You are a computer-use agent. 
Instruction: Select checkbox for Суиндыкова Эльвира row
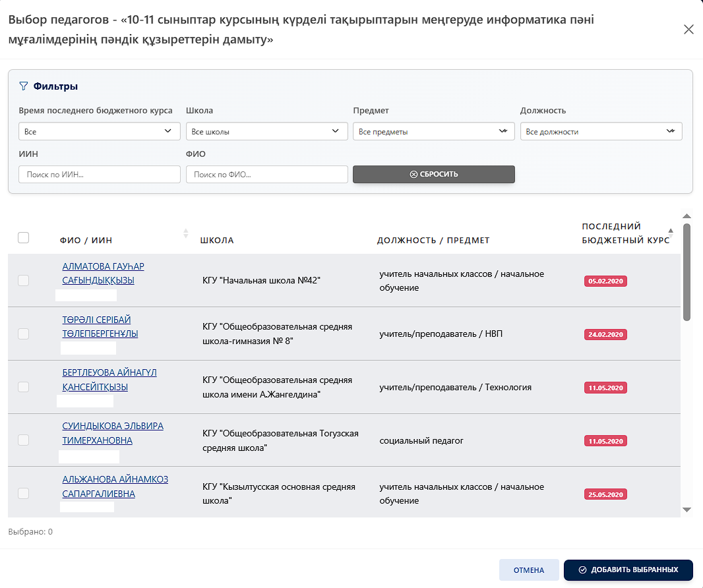tap(23, 440)
